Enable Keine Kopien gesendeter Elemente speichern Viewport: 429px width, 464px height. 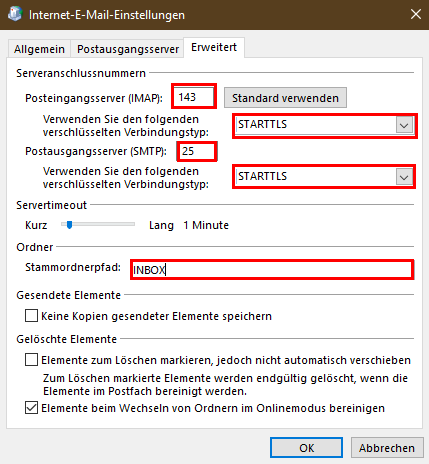pyautogui.click(x=31, y=316)
